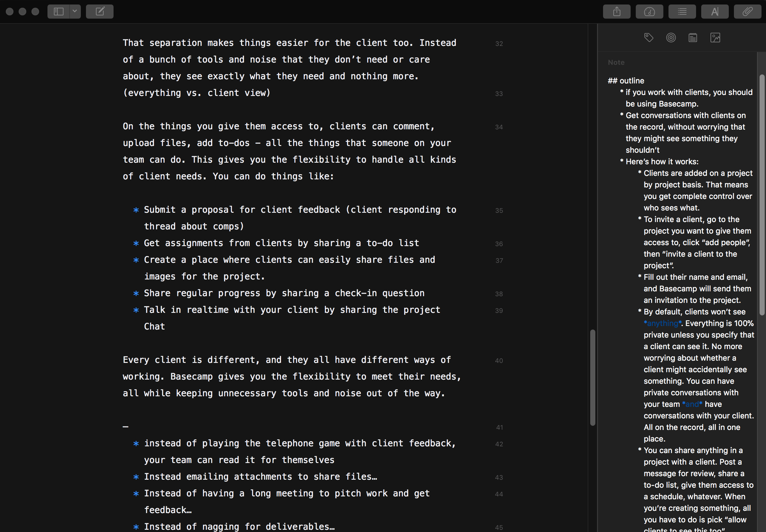The image size is (766, 532).
Task: Add a note with notepad icon
Action: click(693, 38)
